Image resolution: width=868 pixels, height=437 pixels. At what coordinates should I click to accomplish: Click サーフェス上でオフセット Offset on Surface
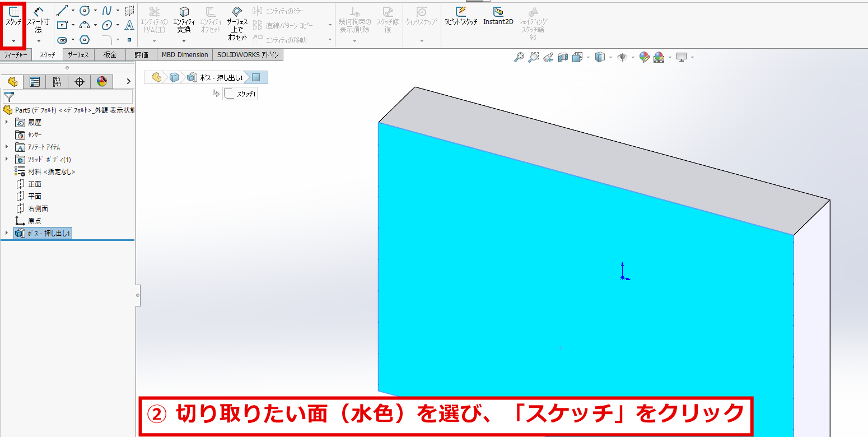point(237,24)
